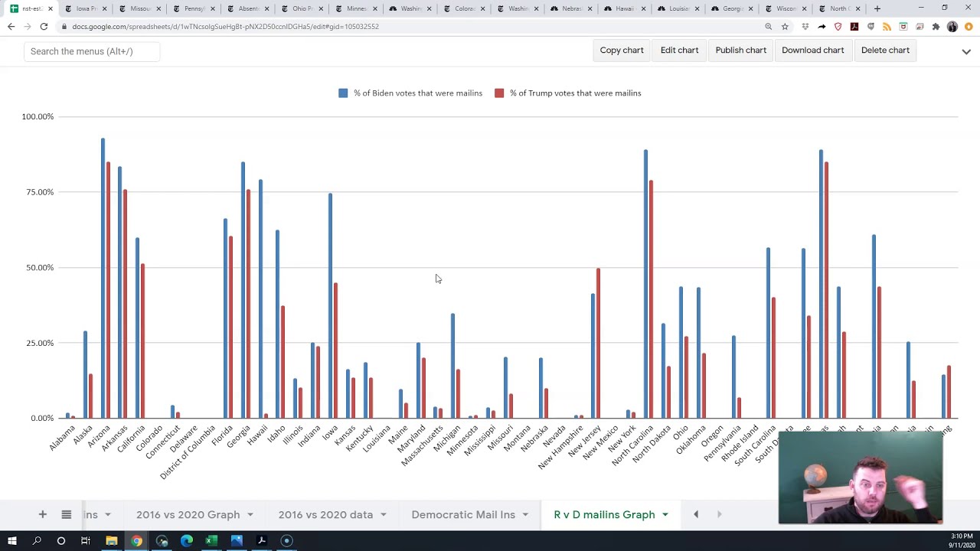Switch to the Hawaii browser tab
Screen dimensions: 980x551
[x=624, y=8]
